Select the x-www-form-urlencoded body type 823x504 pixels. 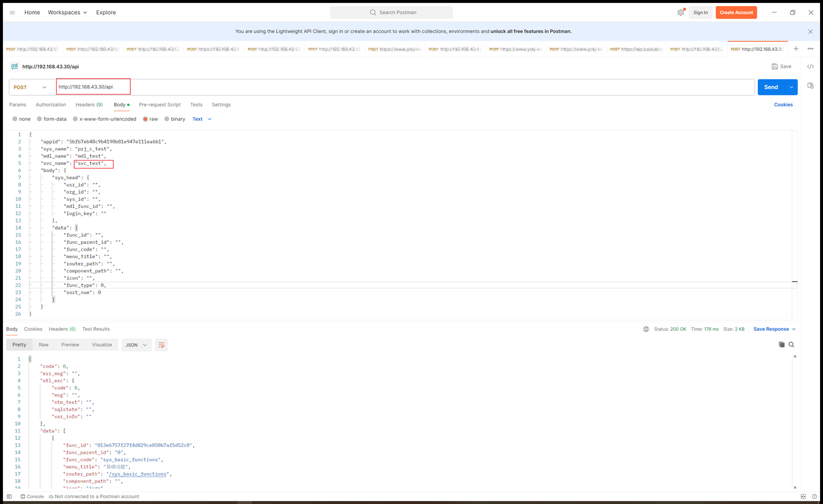[x=105, y=119]
